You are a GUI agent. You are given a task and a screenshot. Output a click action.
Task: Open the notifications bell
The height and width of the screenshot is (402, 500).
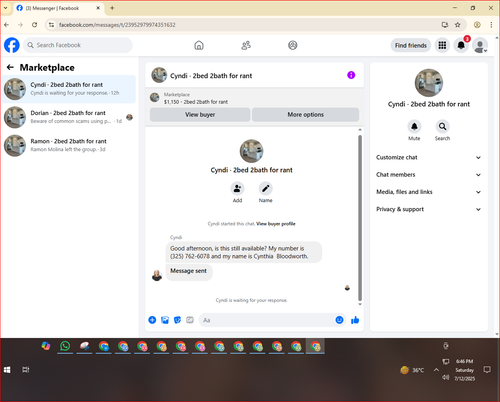pos(461,45)
